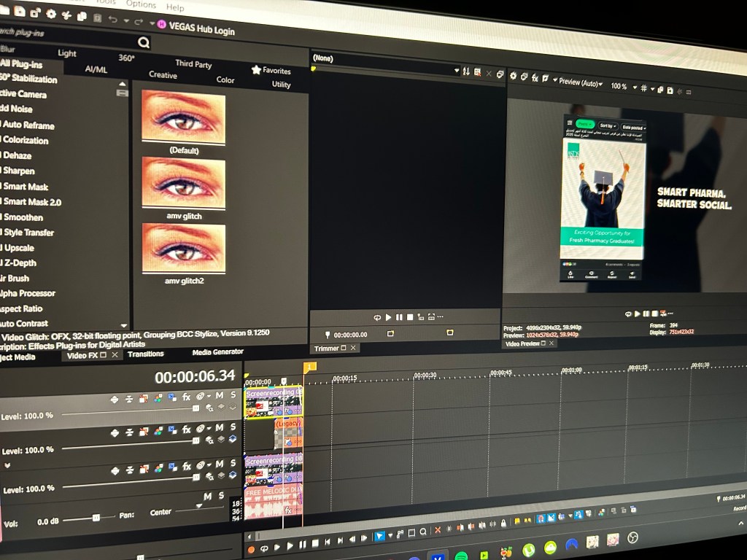Click the Track FX icon on the top video track
The image size is (747, 560).
tap(187, 397)
